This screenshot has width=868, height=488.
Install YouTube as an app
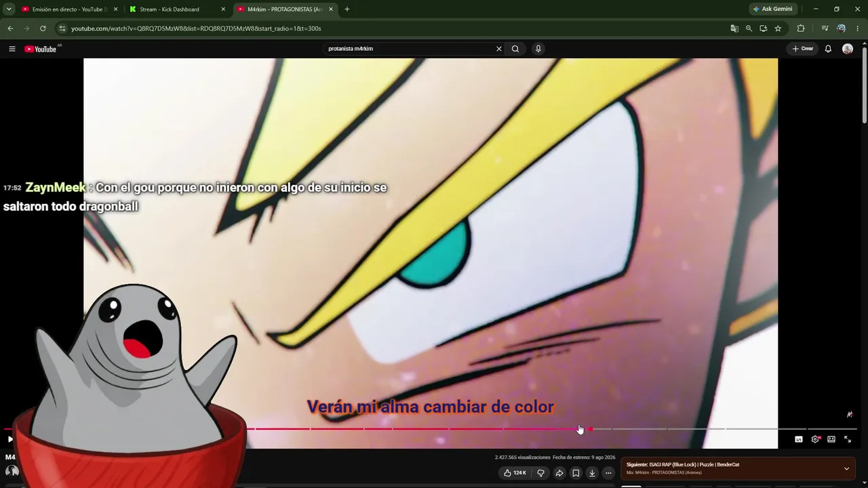point(764,28)
